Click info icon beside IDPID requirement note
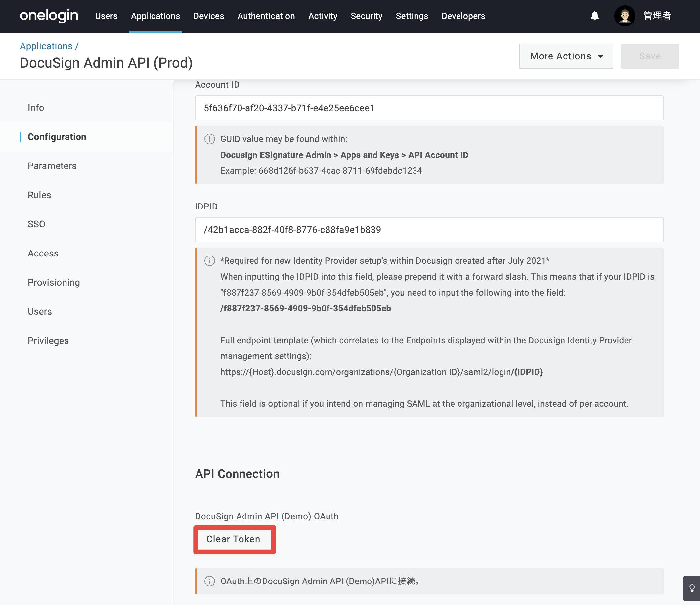Screen dimensions: 700x605 click(x=209, y=261)
